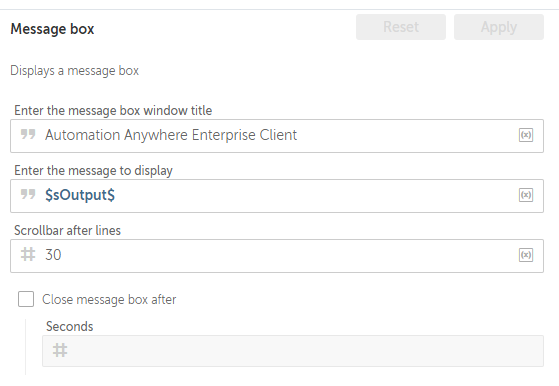This screenshot has width=559, height=386.
Task: Insert a variable into the window title field
Action: click(x=526, y=135)
